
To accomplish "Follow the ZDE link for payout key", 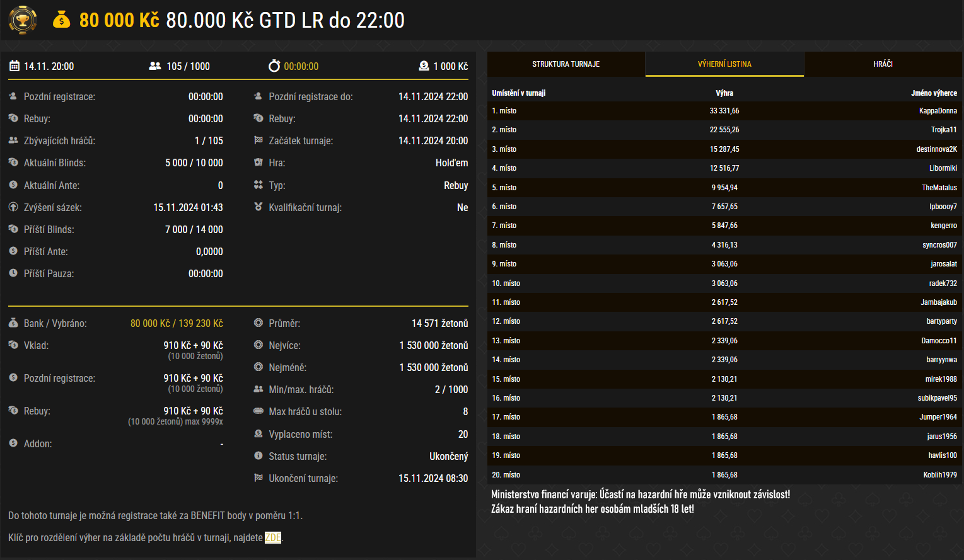I will (x=273, y=538).
